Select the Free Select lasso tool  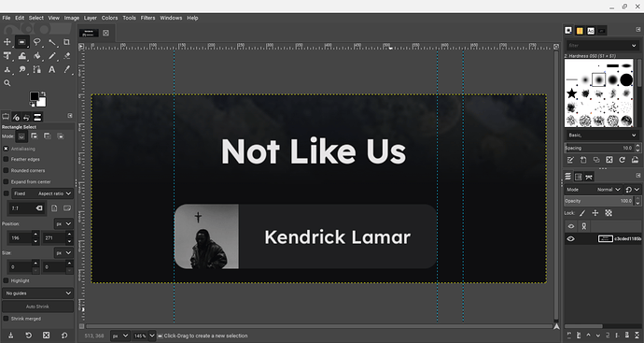(37, 42)
